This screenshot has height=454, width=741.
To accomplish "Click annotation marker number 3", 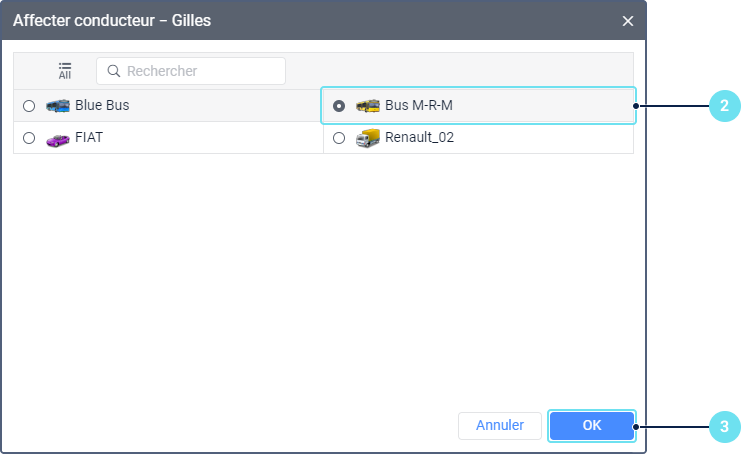I will coord(724,427).
